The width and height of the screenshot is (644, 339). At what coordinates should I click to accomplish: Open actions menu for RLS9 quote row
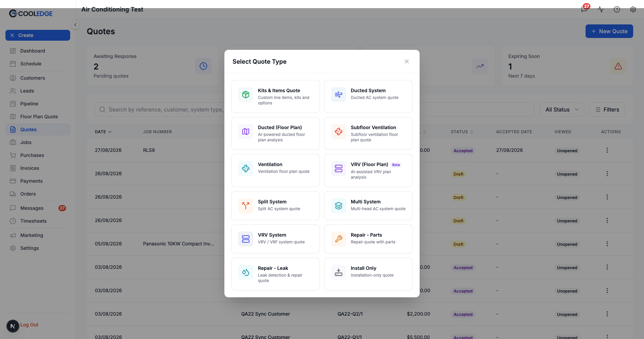607,150
